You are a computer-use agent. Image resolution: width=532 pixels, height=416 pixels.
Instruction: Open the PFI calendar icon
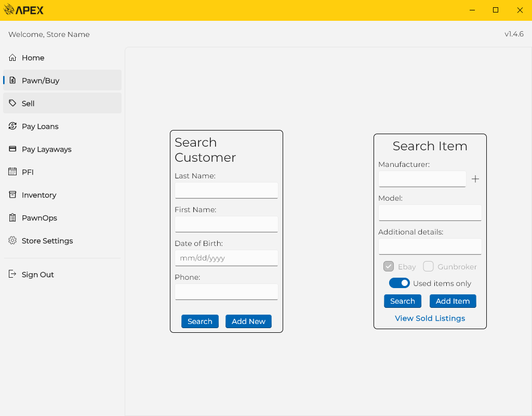[x=12, y=172]
